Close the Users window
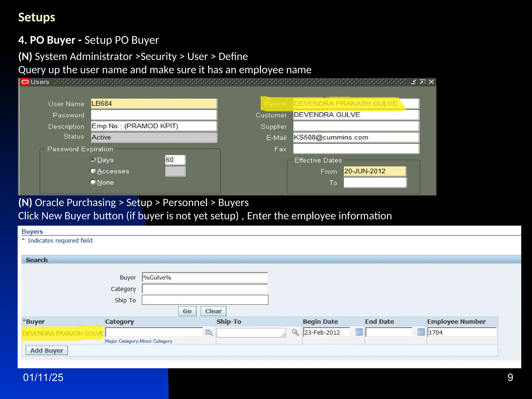 tap(431, 82)
